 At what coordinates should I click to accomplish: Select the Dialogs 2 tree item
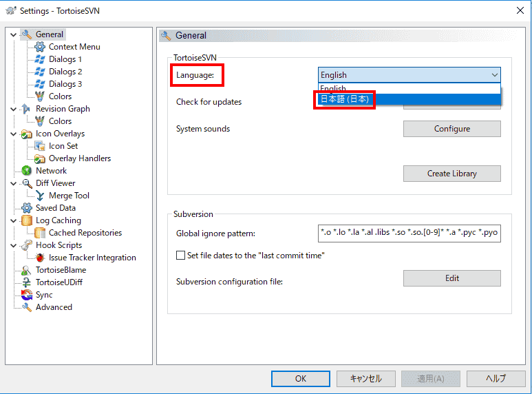point(65,72)
